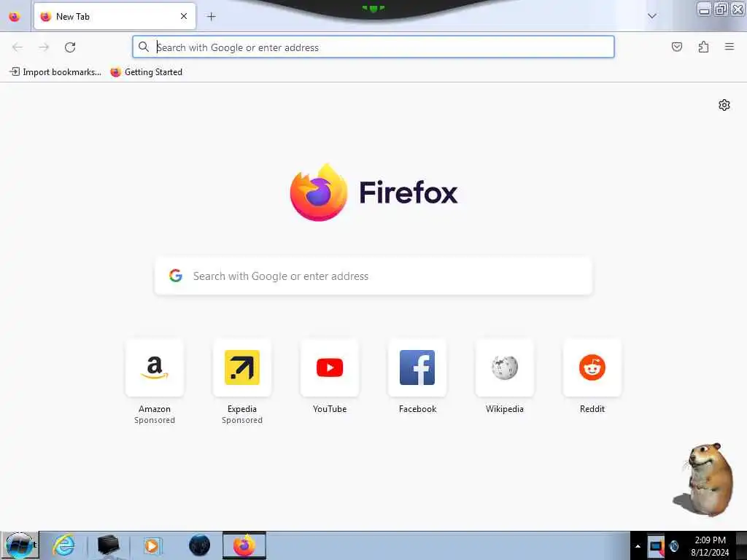Viewport: 747px width, 560px height.
Task: Close the New Tab tab
Action: (184, 16)
